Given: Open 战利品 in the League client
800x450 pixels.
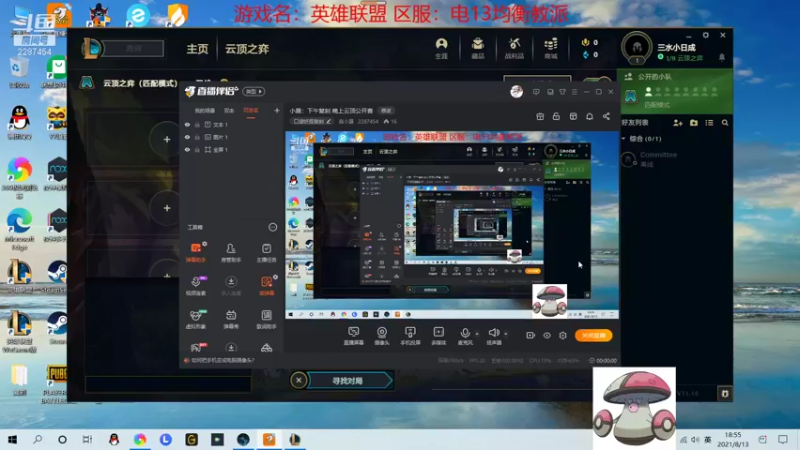Looking at the screenshot, I should point(514,48).
